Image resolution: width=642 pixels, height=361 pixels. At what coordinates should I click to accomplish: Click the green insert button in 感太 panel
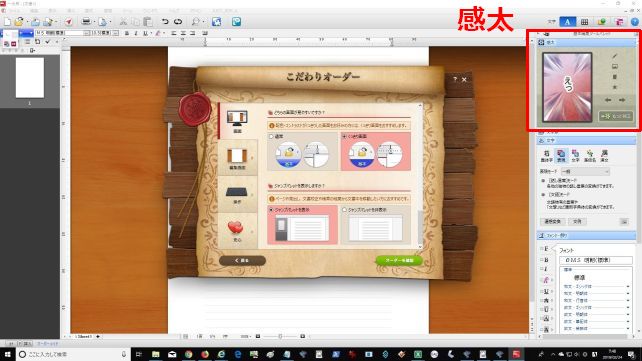[x=616, y=116]
